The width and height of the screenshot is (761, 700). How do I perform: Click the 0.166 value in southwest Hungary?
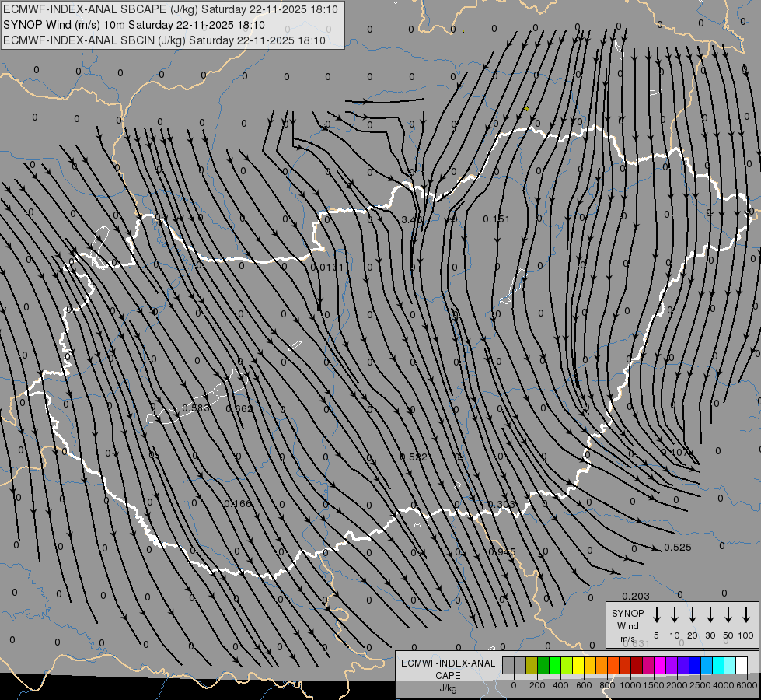238,504
